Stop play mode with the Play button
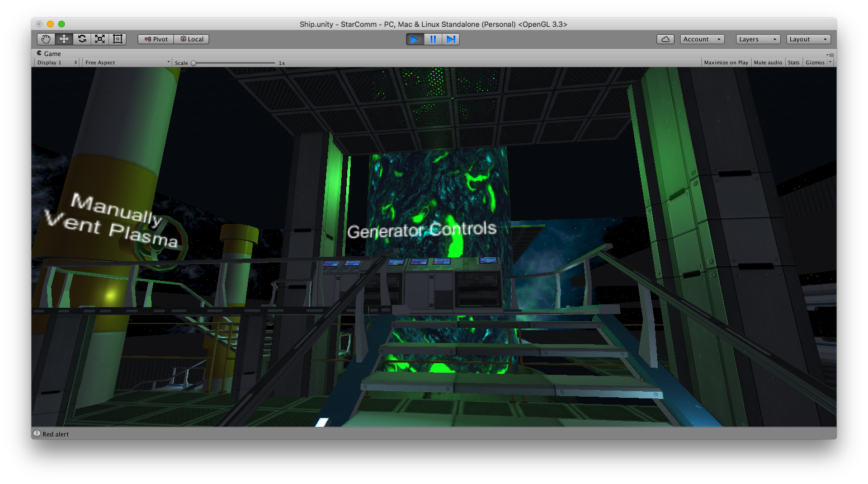 (x=414, y=39)
